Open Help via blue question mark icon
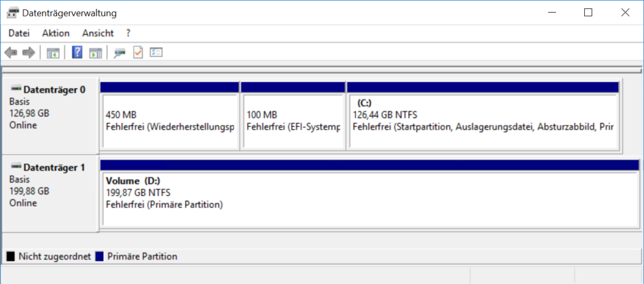The width and height of the screenshot is (644, 284). point(77,53)
